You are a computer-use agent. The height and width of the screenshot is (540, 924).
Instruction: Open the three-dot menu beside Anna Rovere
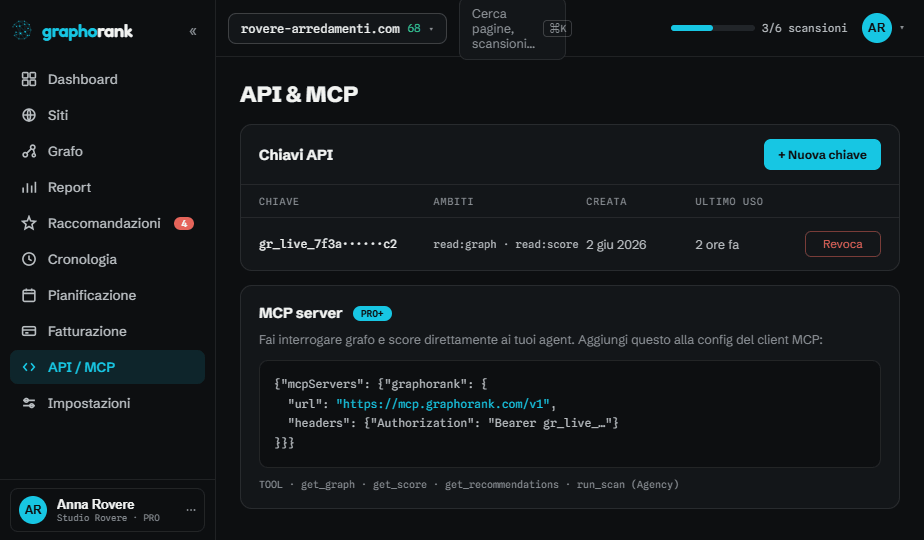click(x=191, y=510)
